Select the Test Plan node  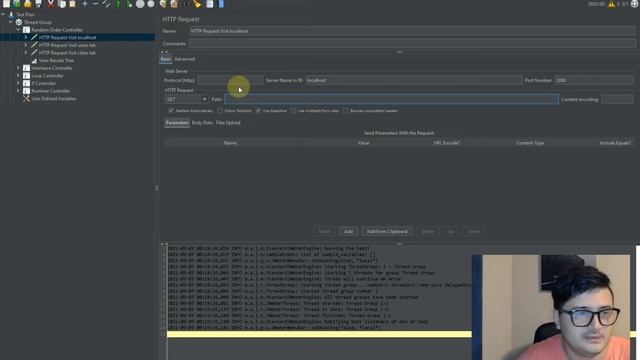click(x=25, y=14)
